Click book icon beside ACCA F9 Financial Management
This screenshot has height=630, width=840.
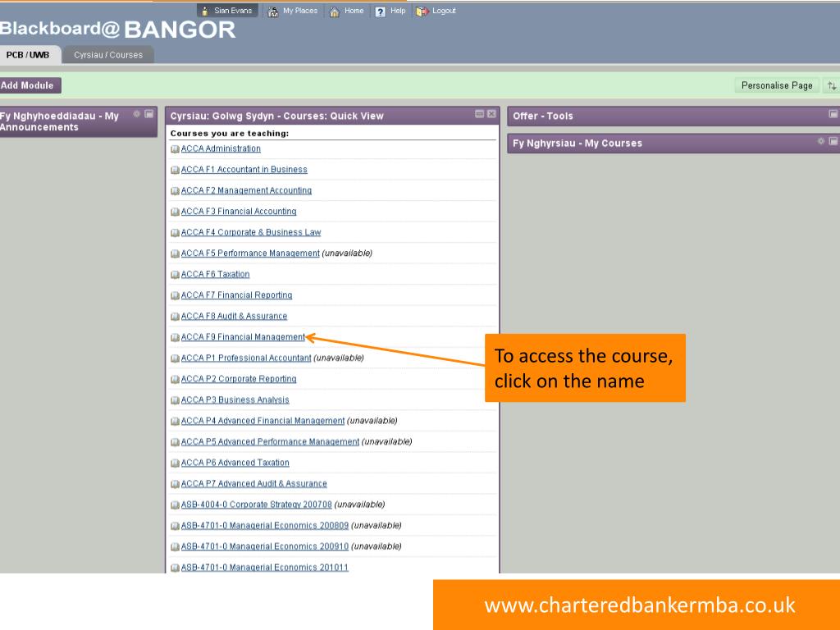175,337
